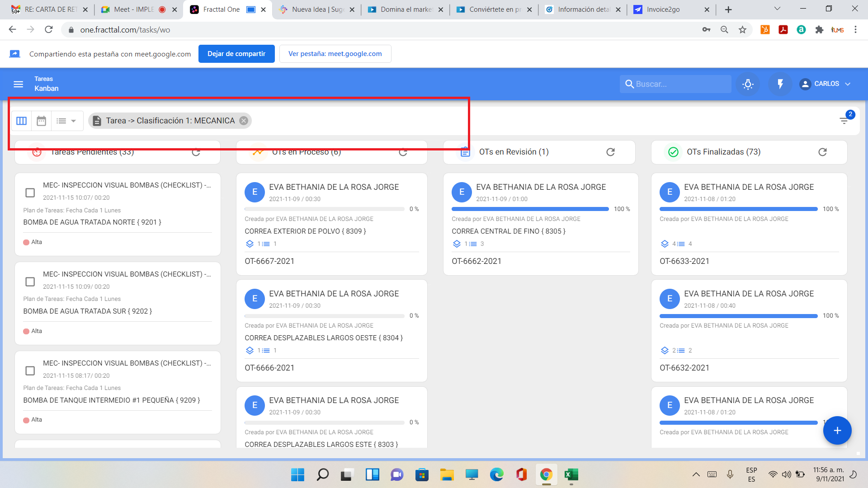Screen dimensions: 868x488
Task: Check the BOMBA DE AGUA TRATADA SUR task
Action: pyautogui.click(x=30, y=282)
